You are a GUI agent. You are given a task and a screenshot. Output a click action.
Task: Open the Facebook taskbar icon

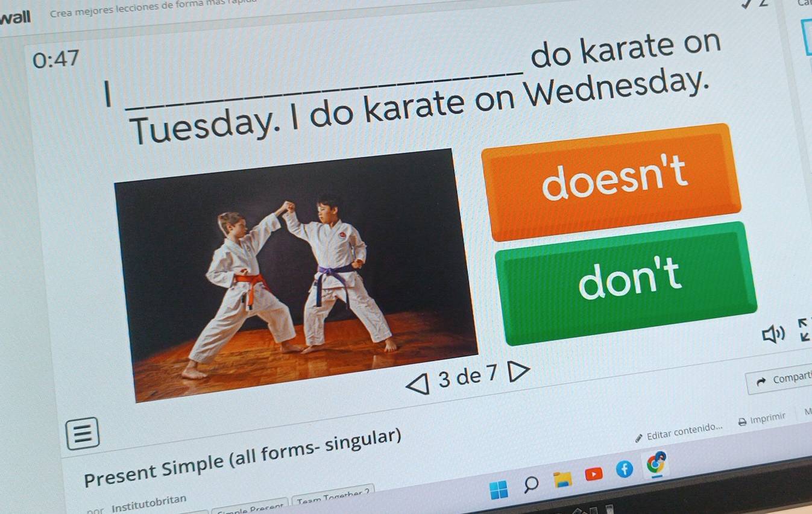click(624, 470)
